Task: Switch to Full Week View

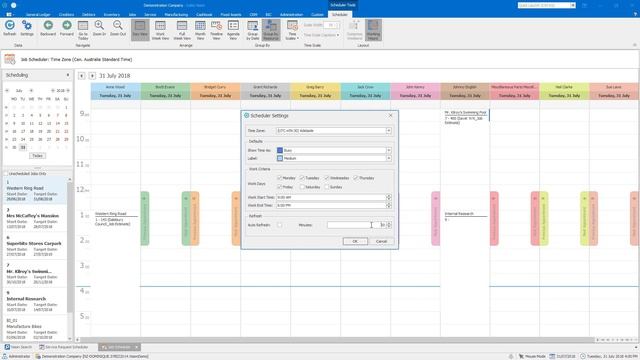Action: point(182,30)
